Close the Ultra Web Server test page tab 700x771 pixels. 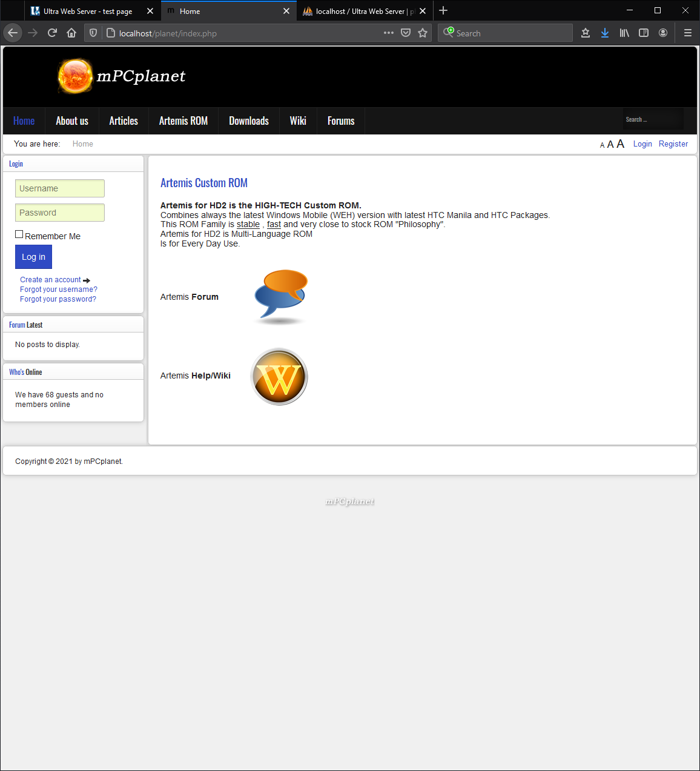tap(150, 11)
